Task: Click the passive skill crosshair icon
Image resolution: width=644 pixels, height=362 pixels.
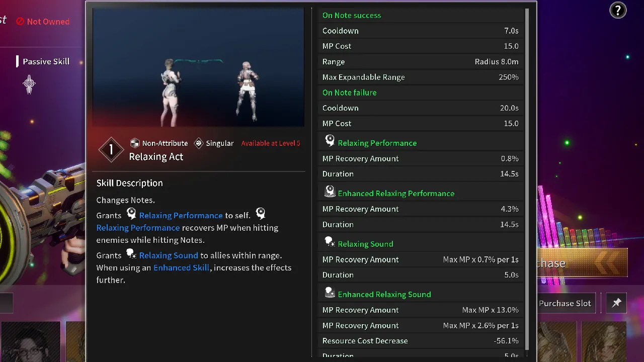Action: (29, 84)
